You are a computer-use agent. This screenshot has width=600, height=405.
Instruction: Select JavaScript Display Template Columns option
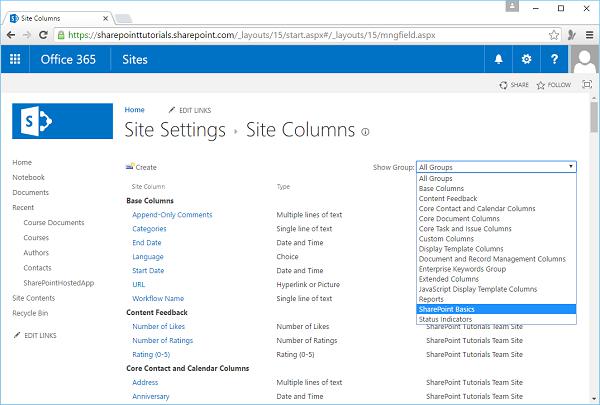pyautogui.click(x=496, y=289)
